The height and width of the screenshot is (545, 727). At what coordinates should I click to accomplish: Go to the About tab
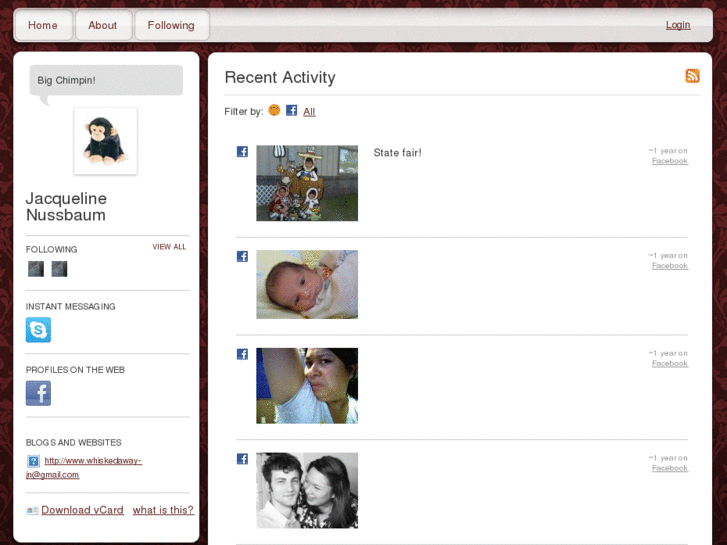coord(103,25)
